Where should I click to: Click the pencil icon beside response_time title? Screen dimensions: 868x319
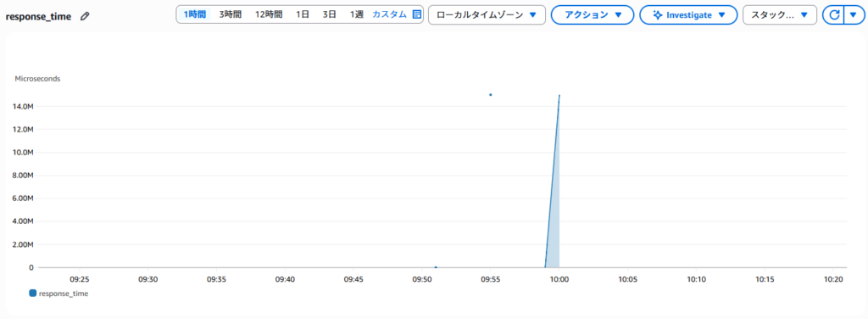point(85,17)
